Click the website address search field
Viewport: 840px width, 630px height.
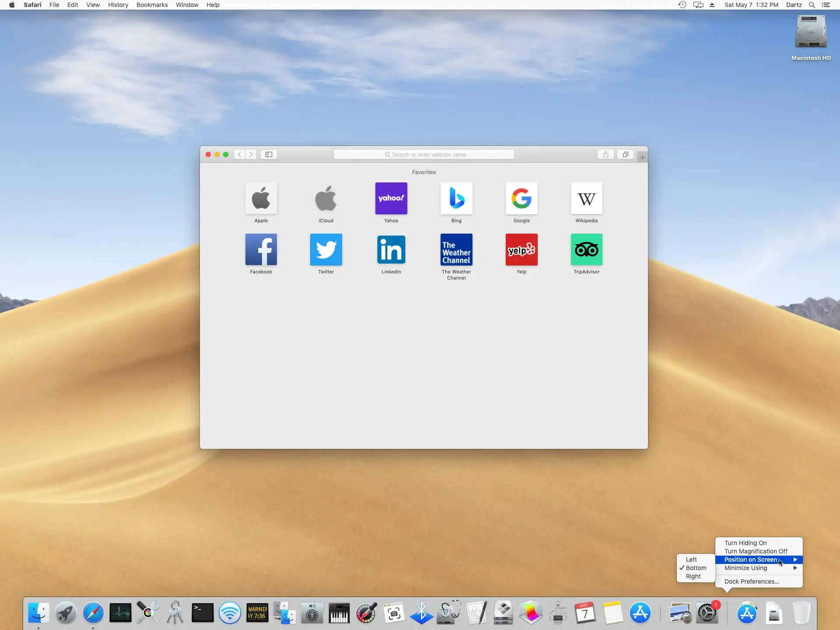[423, 154]
